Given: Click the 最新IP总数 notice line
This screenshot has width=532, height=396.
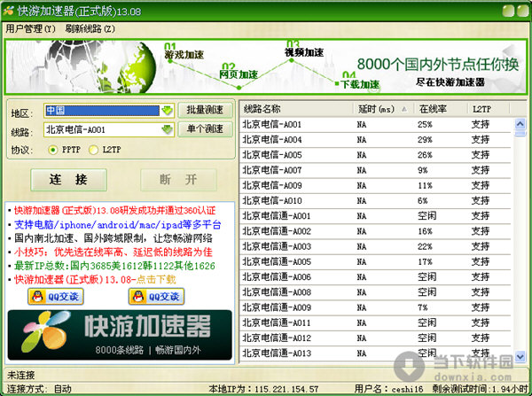Looking at the screenshot, I should (114, 266).
